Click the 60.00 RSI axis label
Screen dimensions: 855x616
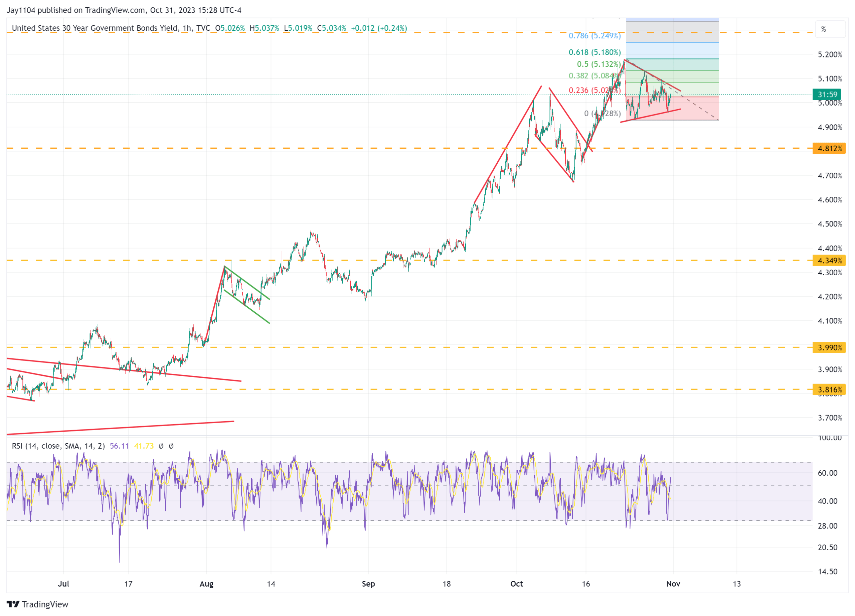[828, 473]
